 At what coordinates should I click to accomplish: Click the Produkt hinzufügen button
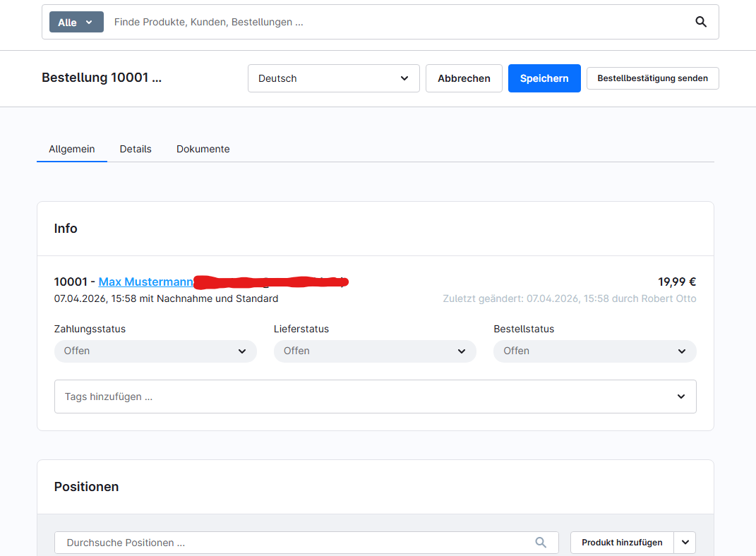622,543
